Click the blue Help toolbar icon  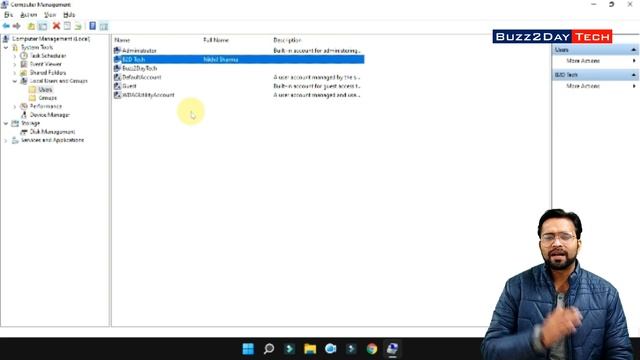pos(93,26)
